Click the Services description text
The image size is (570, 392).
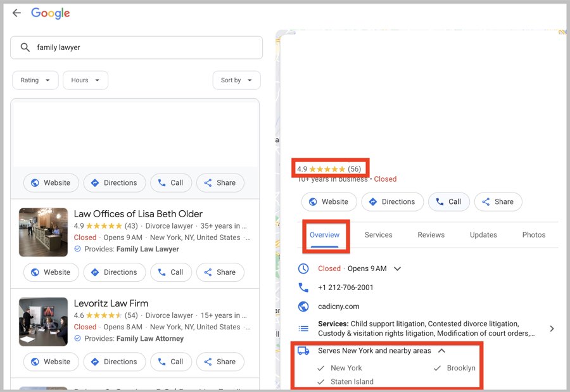tap(426, 329)
